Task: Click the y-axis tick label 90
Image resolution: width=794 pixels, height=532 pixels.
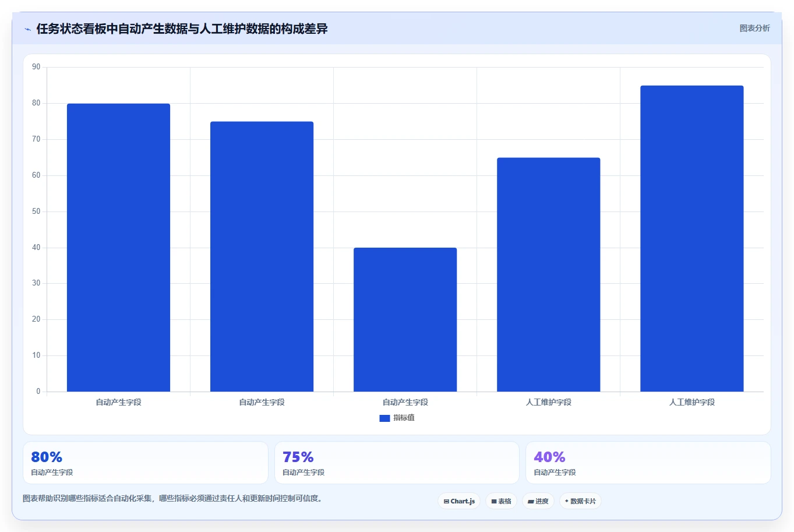Action: pyautogui.click(x=36, y=67)
